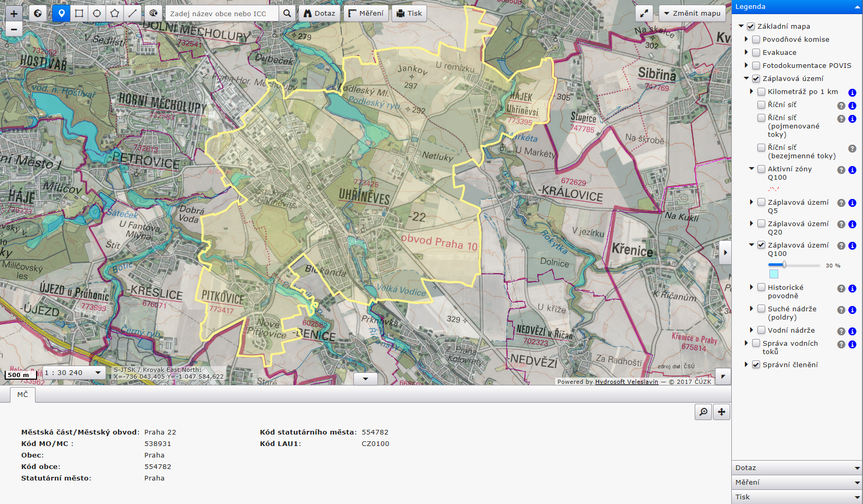The image size is (863, 504).
Task: Toggle overview map corner arrow button
Action: [723, 377]
